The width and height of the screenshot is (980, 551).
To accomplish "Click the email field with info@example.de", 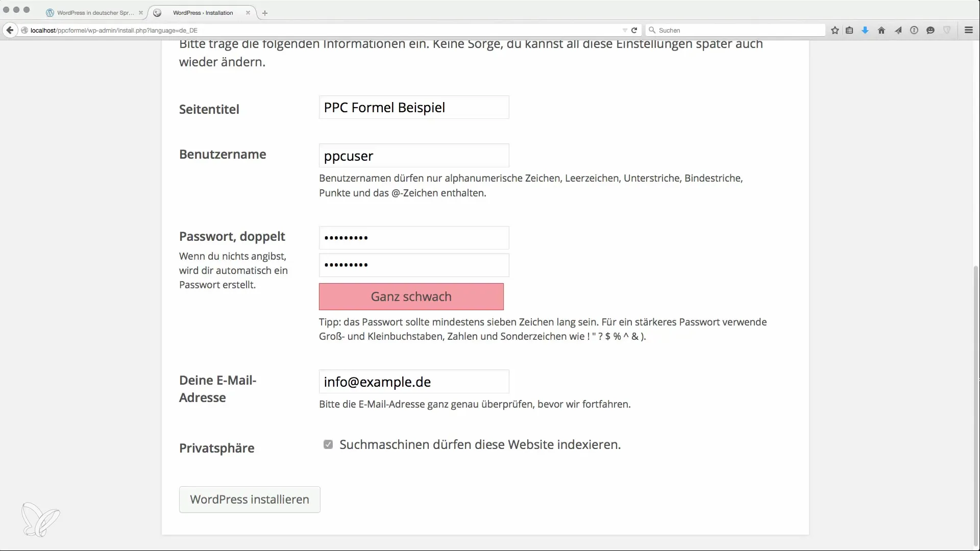I will (414, 382).
